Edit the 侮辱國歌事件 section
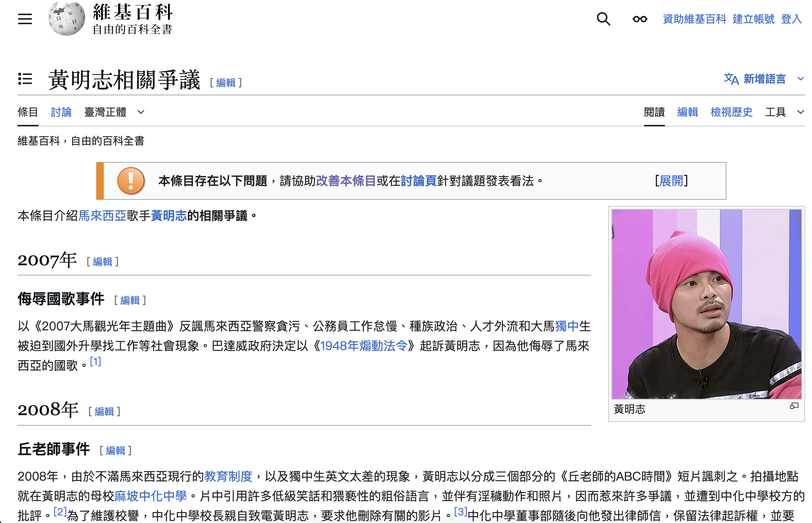Viewport: 812px width, 523px height. point(130,300)
